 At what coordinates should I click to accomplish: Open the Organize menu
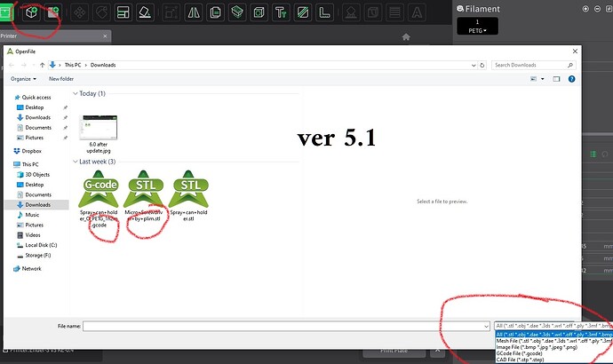pos(23,79)
